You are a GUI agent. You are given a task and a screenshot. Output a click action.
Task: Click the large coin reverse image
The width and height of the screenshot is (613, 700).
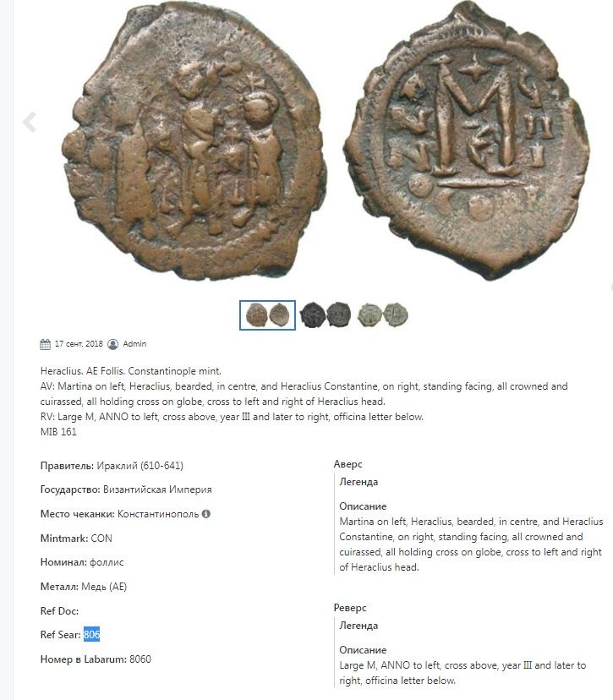pyautogui.click(x=467, y=140)
